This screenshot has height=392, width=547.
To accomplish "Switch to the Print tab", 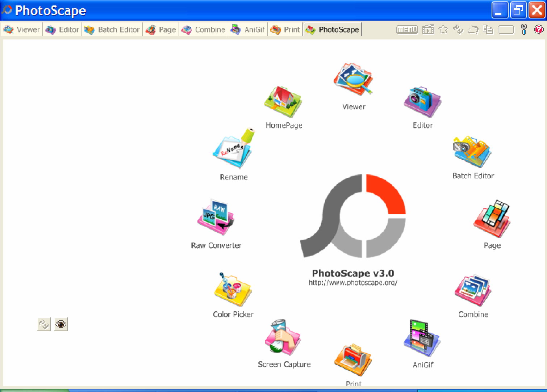I will [x=285, y=30].
